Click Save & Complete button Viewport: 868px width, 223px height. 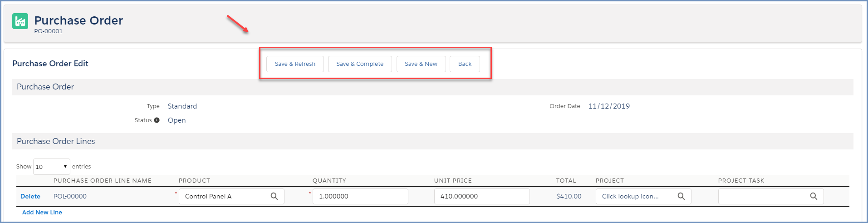[360, 64]
